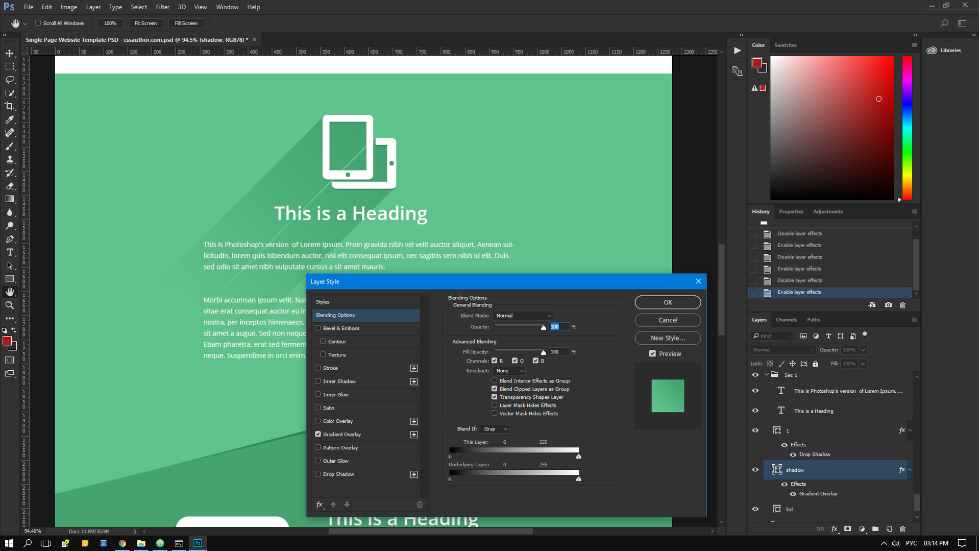Click the trash icon in Layer Style dialog

tap(420, 505)
